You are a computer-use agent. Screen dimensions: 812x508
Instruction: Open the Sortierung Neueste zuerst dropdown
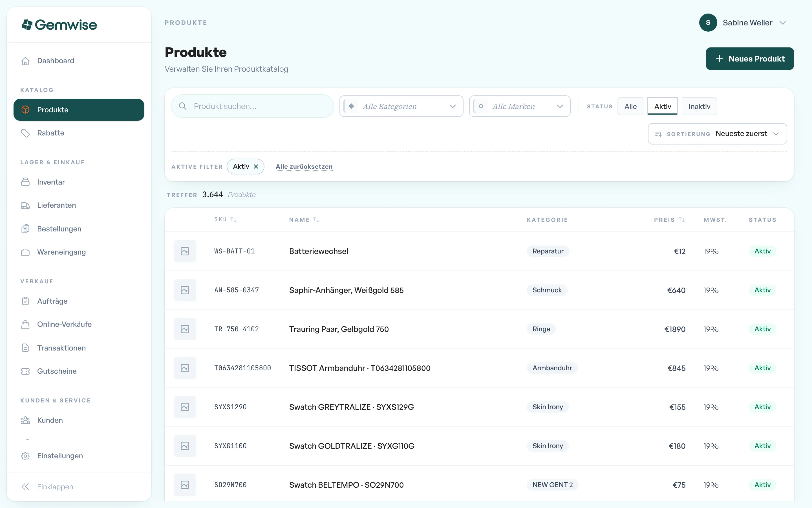717,134
